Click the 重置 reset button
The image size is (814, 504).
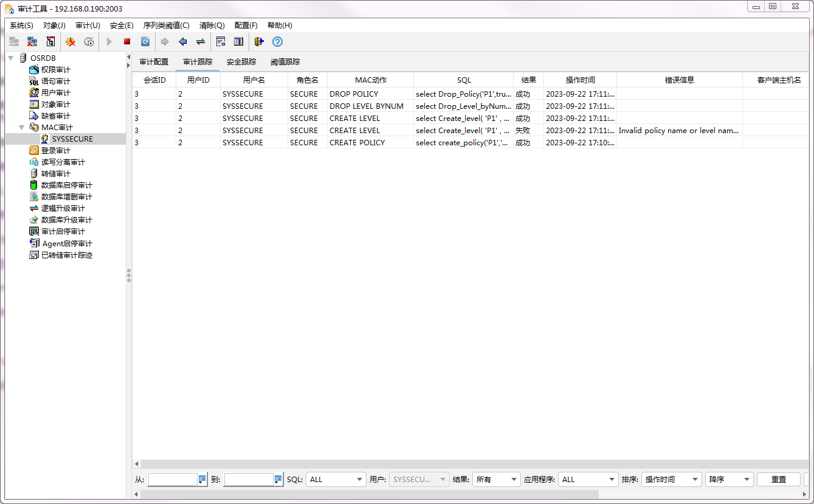(x=778, y=479)
